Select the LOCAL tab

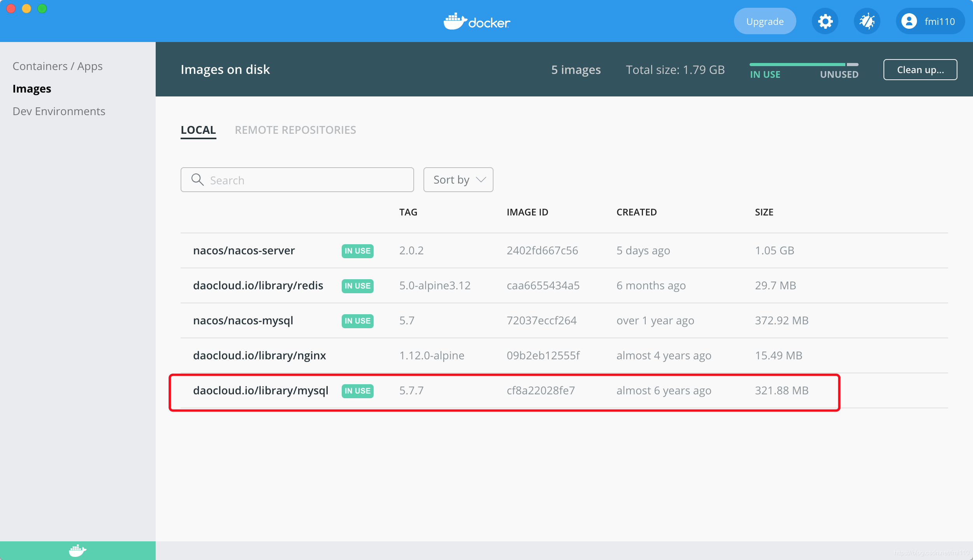pyautogui.click(x=198, y=130)
